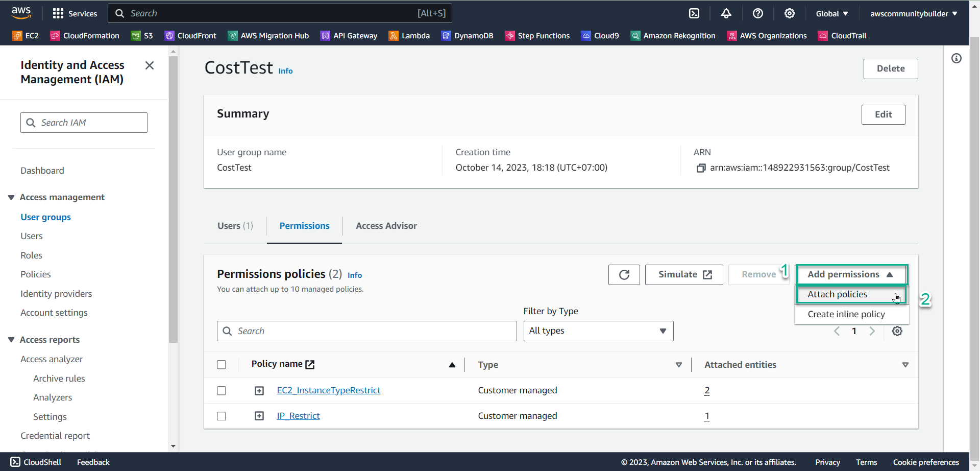Screen dimensions: 980x471
Task: Open the Services grid menu
Action: pos(75,13)
